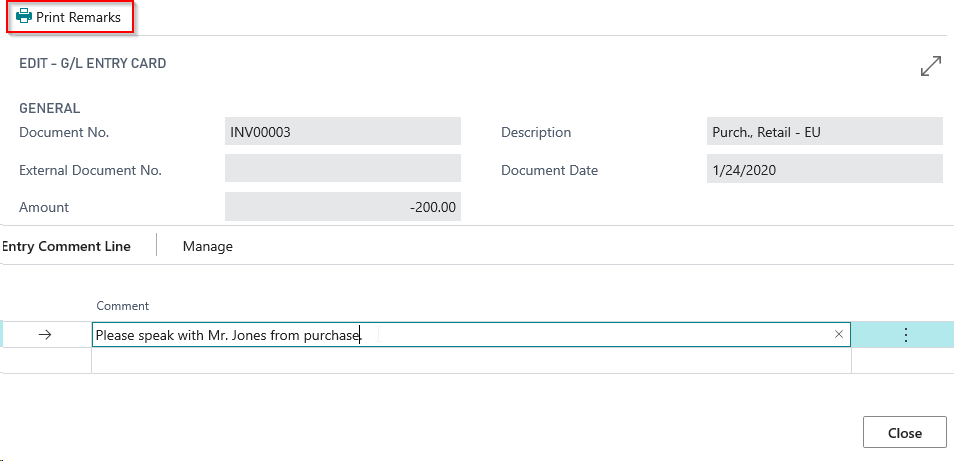Expand the page with the diagonal arrows icon

click(x=930, y=67)
